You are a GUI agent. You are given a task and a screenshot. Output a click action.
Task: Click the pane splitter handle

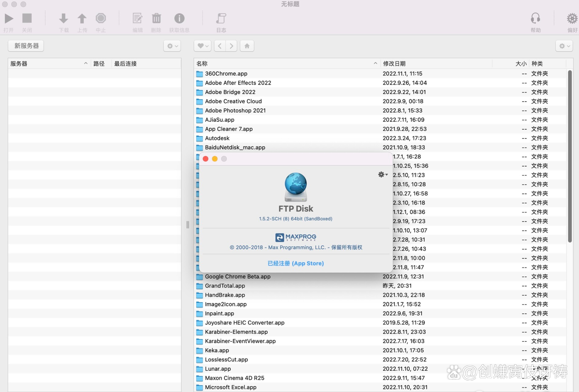click(x=188, y=225)
